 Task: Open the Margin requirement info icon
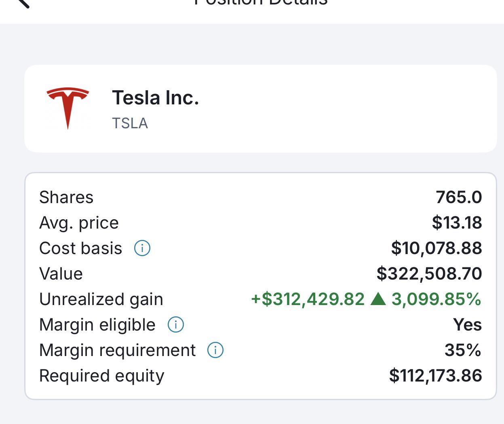(215, 350)
